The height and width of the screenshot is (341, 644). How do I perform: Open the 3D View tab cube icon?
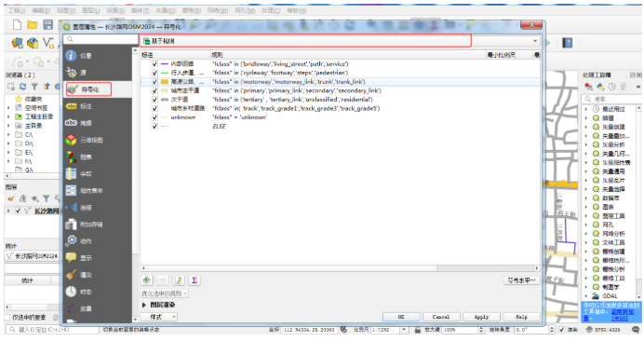[x=71, y=140]
